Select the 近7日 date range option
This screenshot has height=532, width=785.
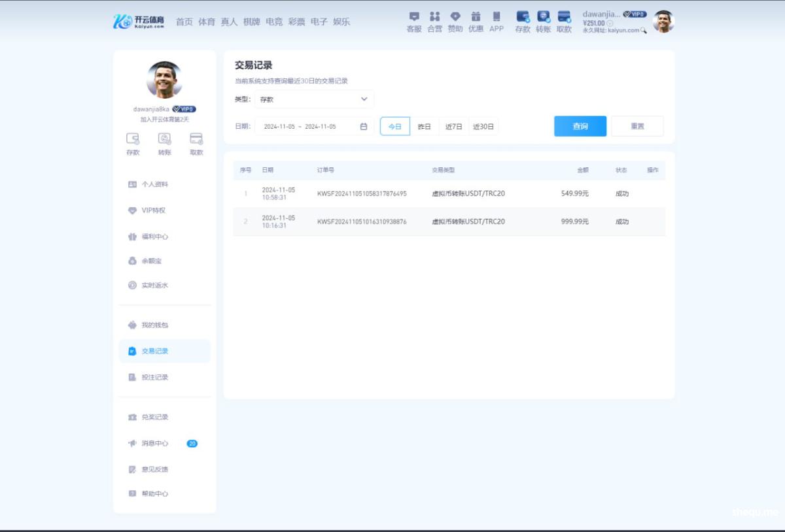pyautogui.click(x=454, y=126)
